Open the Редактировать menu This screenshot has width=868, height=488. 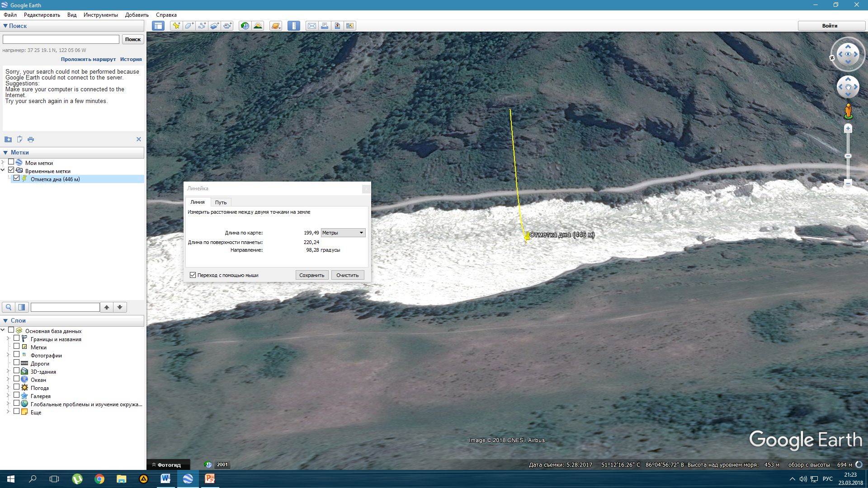click(42, 15)
